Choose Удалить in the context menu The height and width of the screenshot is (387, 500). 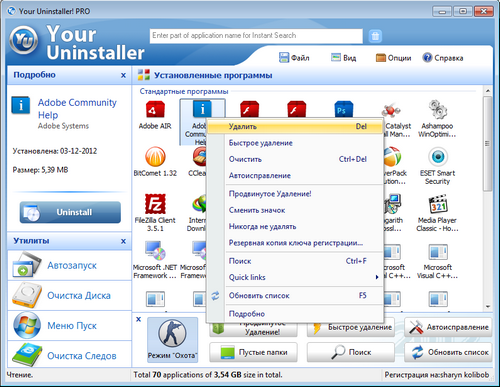[x=295, y=127]
